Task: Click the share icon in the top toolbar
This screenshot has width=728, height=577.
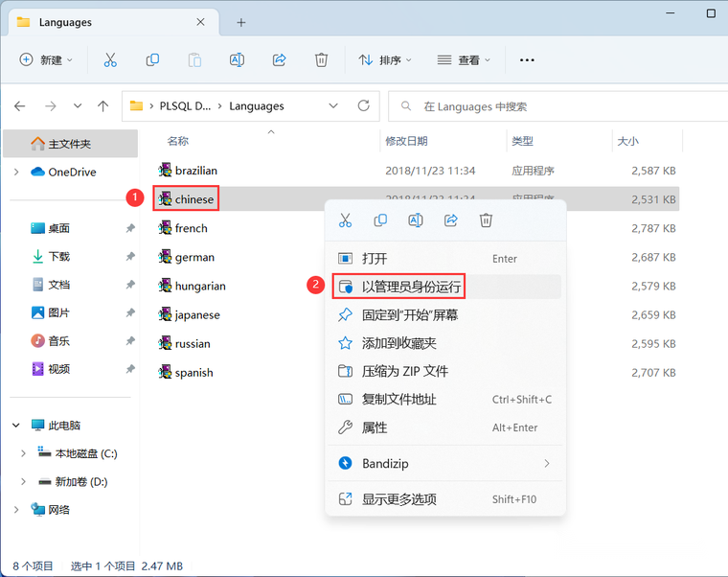Action: pyautogui.click(x=279, y=60)
